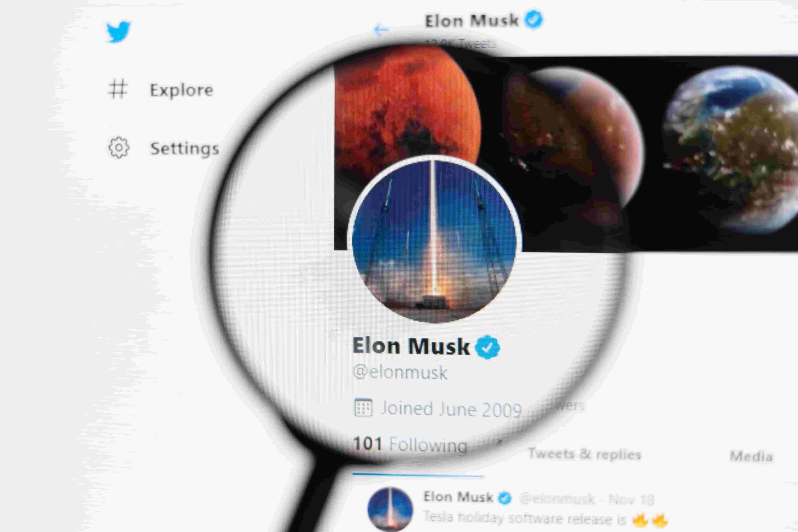Open the 101 Following list
The width and height of the screenshot is (798, 532).
click(x=410, y=444)
